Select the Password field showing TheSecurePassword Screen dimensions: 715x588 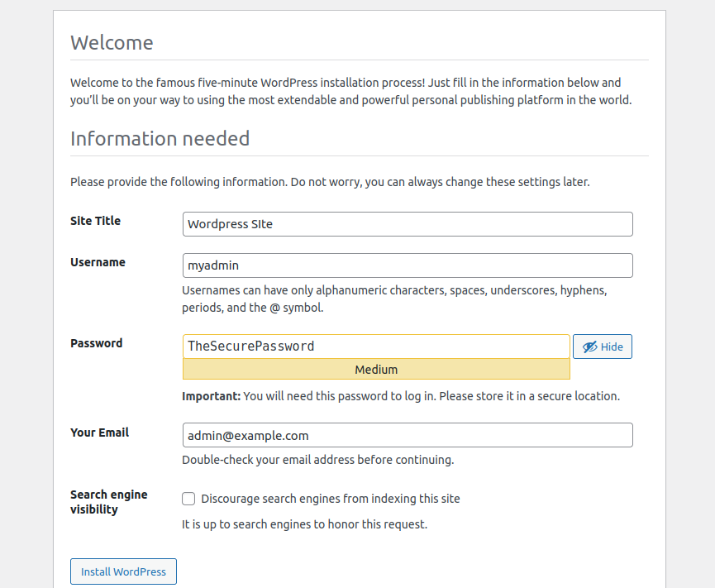click(375, 346)
